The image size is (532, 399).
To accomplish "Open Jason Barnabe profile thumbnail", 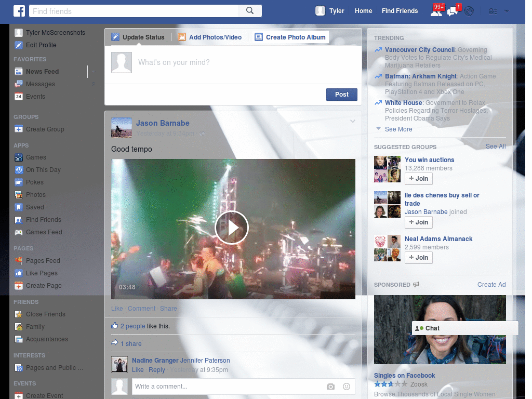I will point(122,128).
